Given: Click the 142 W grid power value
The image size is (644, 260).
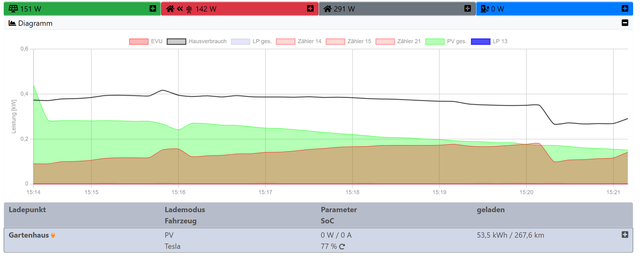Looking at the screenshot, I should point(206,9).
